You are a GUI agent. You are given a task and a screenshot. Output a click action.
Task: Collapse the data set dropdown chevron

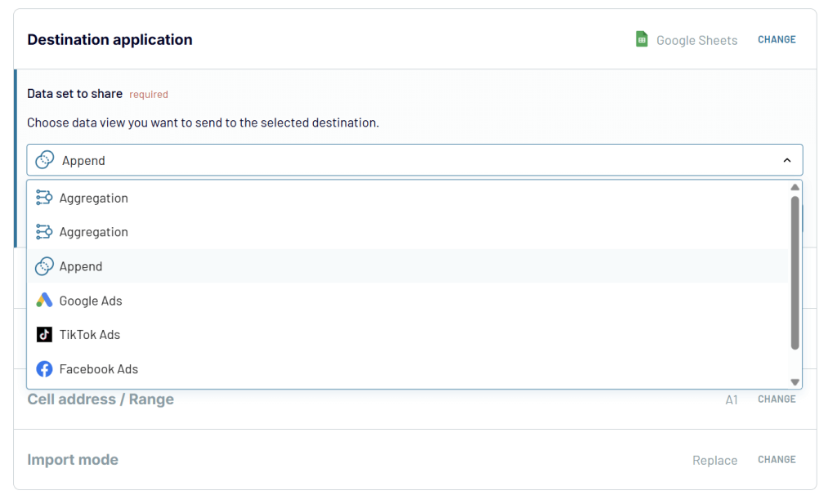tap(787, 161)
